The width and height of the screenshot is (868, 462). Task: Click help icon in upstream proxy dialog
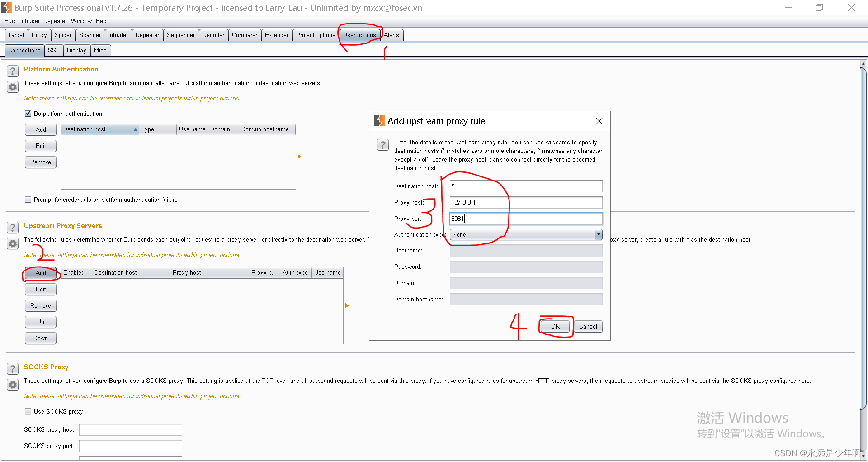(x=382, y=145)
